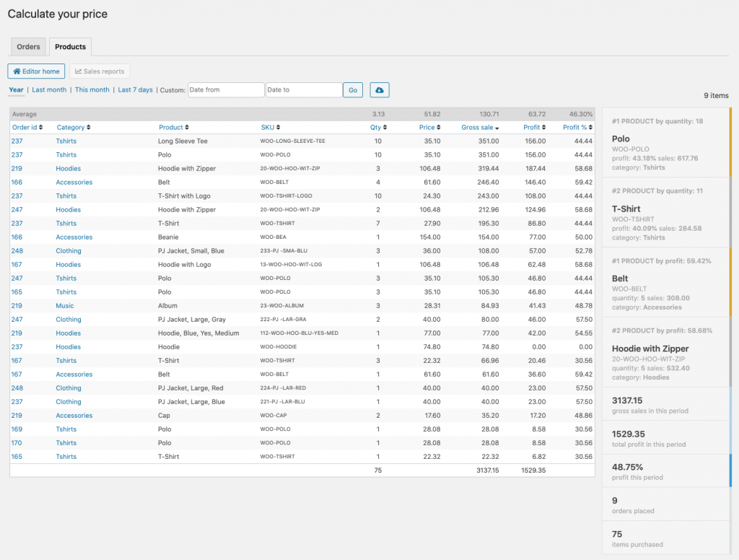The width and height of the screenshot is (739, 560).
Task: Open Editor home button
Action: [36, 71]
